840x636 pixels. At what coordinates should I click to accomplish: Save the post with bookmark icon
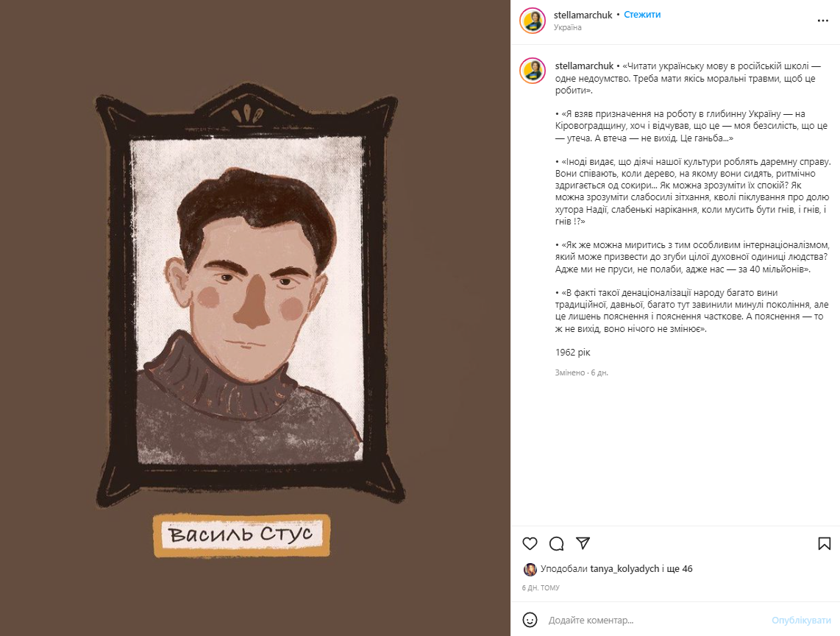[825, 543]
